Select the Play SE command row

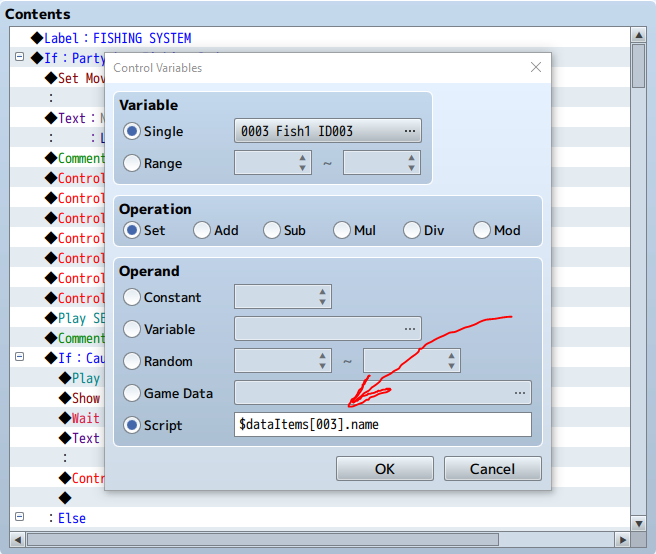(57, 318)
